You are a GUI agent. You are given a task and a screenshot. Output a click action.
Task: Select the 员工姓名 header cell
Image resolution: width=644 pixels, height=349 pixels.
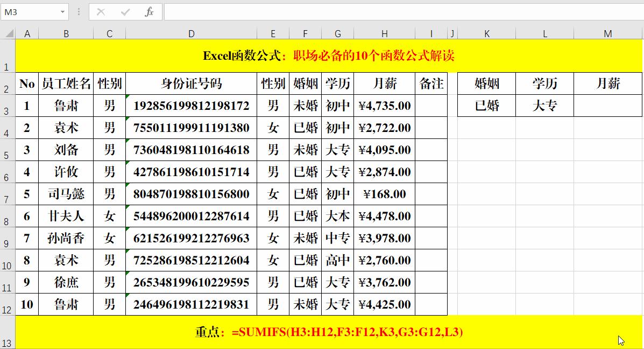(x=66, y=82)
